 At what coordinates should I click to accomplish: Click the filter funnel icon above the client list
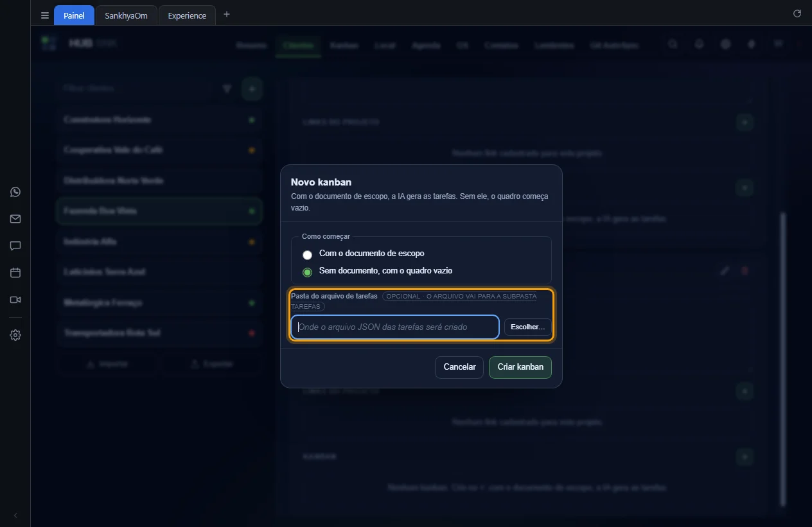pyautogui.click(x=227, y=89)
